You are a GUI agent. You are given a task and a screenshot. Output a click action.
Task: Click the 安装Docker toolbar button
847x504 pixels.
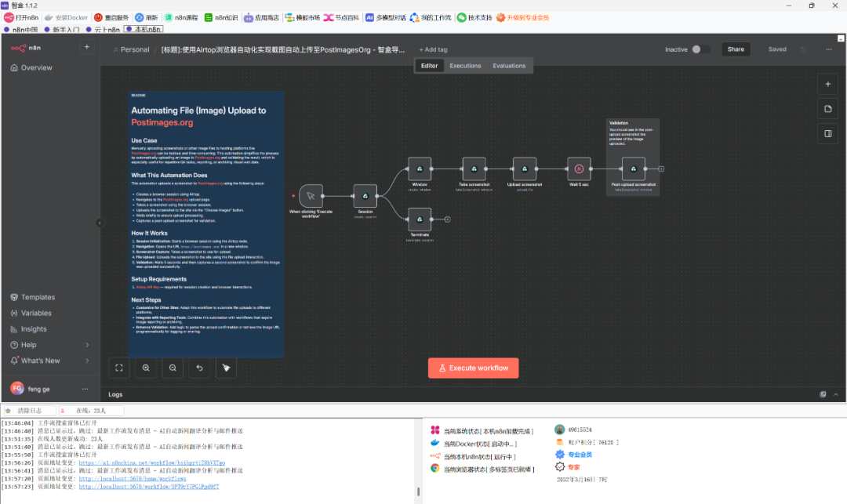tap(66, 17)
